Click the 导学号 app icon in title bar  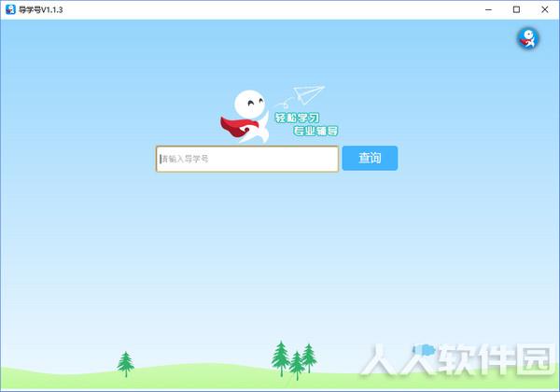pyautogui.click(x=10, y=9)
